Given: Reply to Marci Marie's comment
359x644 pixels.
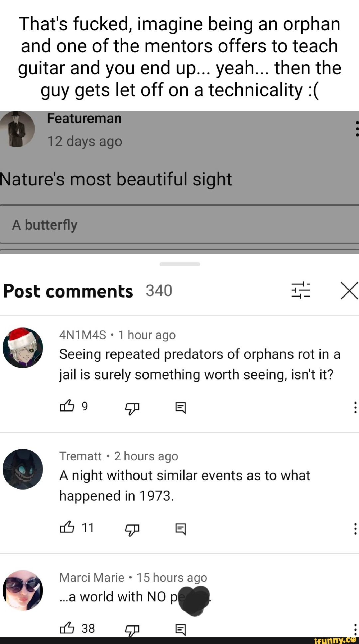Looking at the screenshot, I should pyautogui.click(x=180, y=629).
